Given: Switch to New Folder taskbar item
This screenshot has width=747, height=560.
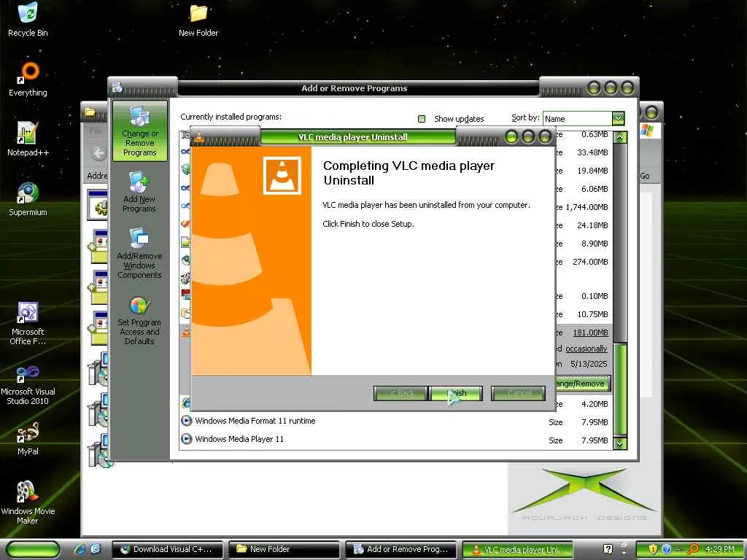Looking at the screenshot, I should coord(285,550).
